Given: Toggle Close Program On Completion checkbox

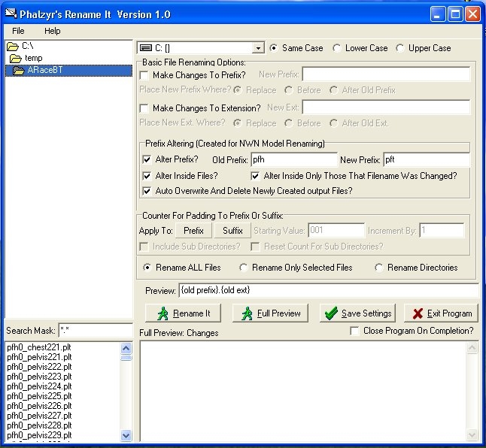Looking at the screenshot, I should 356,331.
